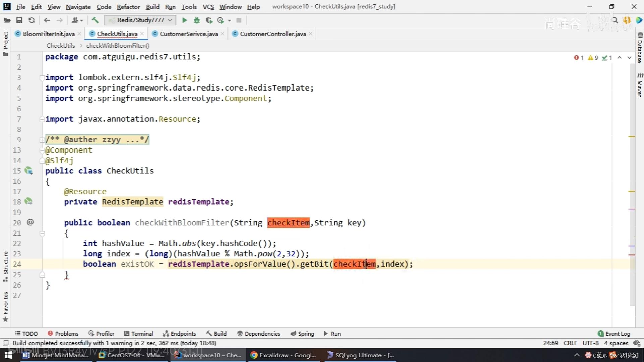
Task: Expand the profiler run options dropdown arrow
Action: coord(229,20)
